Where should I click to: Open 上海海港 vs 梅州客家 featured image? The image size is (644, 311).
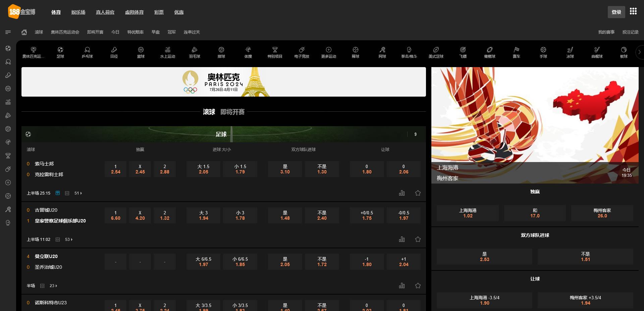[535, 125]
